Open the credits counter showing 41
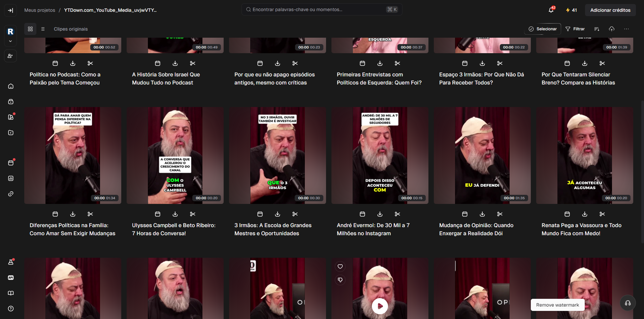 point(571,10)
